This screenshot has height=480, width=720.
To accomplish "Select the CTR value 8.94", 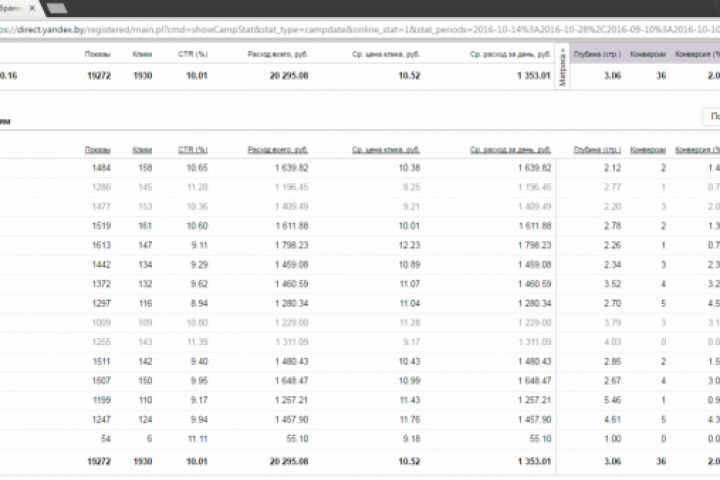I will (199, 303).
